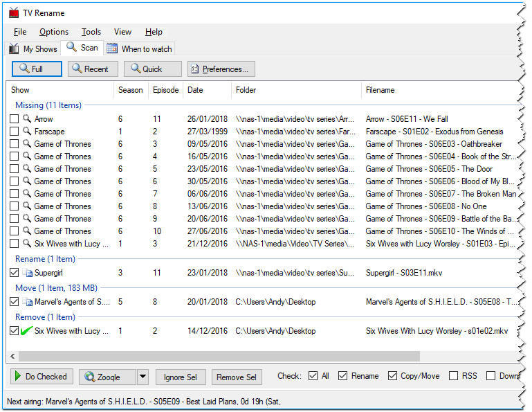532x412 pixels.
Task: Collapse the Move (1 Item, 183 MB) group
Action: pos(56,288)
